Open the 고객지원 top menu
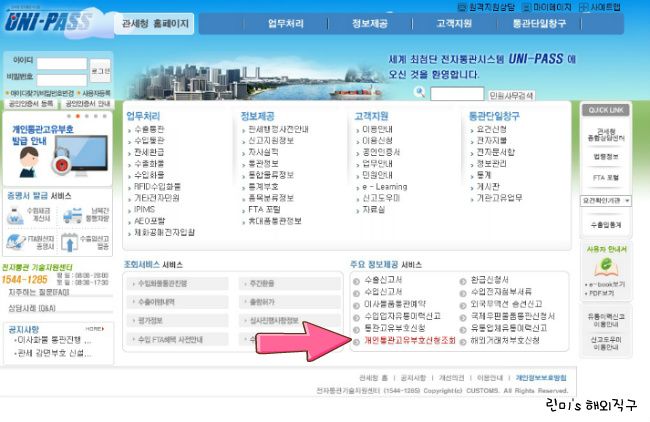 (x=454, y=24)
